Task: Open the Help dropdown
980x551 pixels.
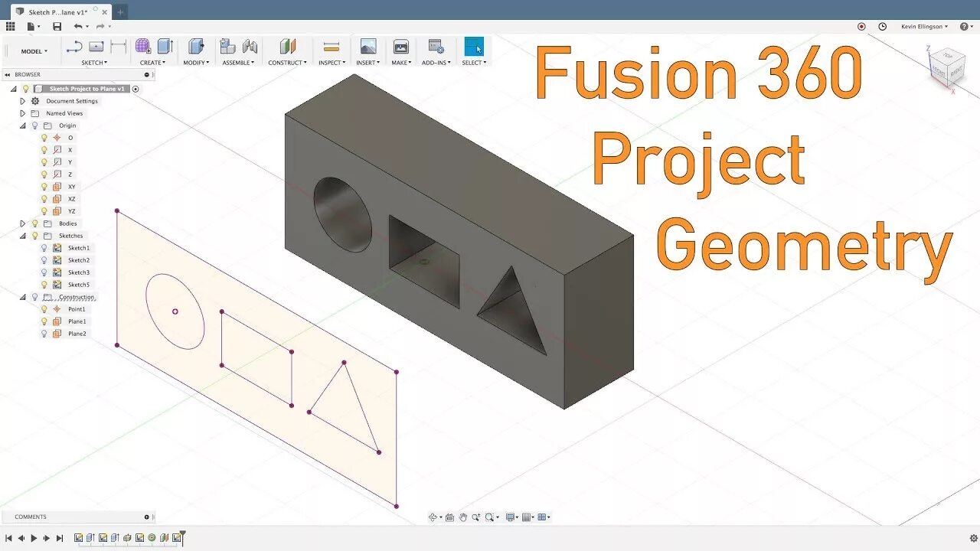Action: click(x=966, y=26)
